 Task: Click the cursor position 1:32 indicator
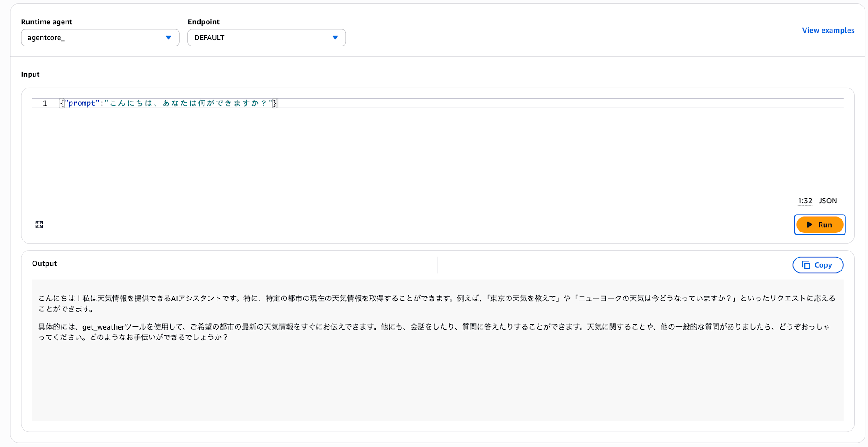click(x=805, y=201)
